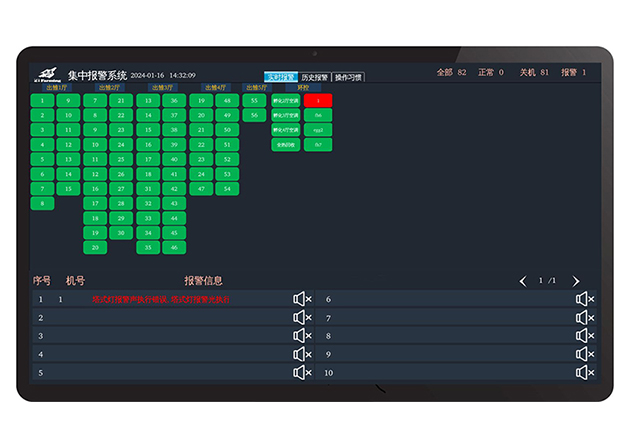This screenshot has height=446, width=629.
Task: Click the time 14:32:09
Action: coord(183,75)
